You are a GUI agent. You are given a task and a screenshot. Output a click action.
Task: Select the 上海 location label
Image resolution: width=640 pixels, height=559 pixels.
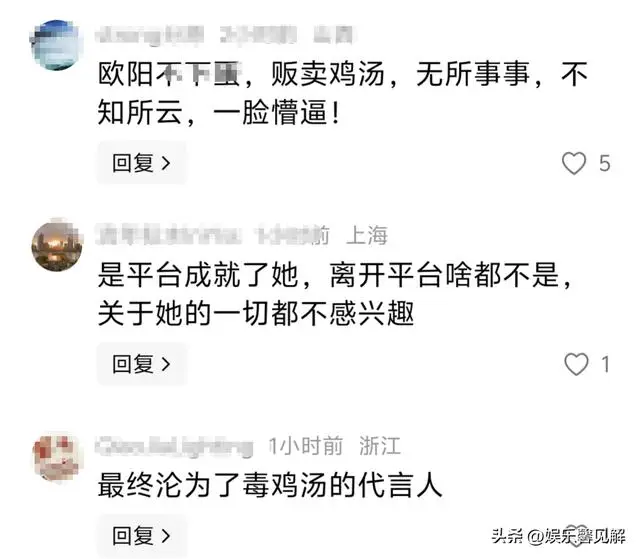367,235
